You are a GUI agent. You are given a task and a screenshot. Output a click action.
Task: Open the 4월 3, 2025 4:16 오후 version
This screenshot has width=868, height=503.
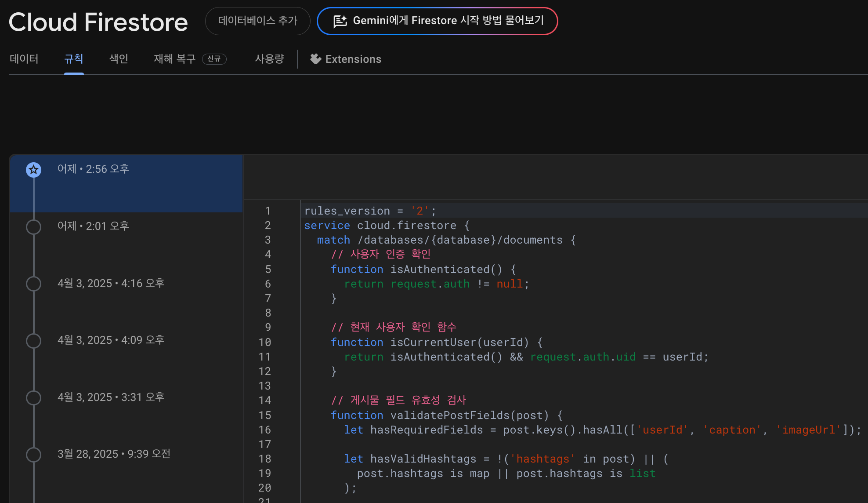111,283
